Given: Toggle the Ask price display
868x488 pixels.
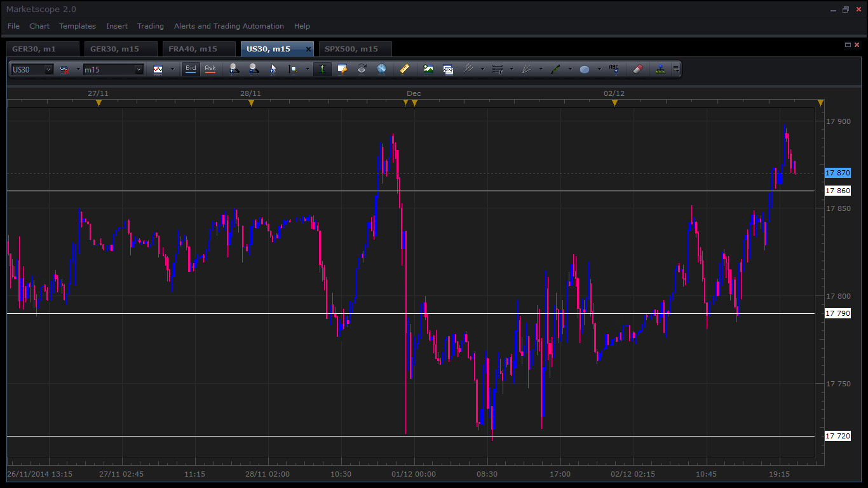Looking at the screenshot, I should pos(210,69).
